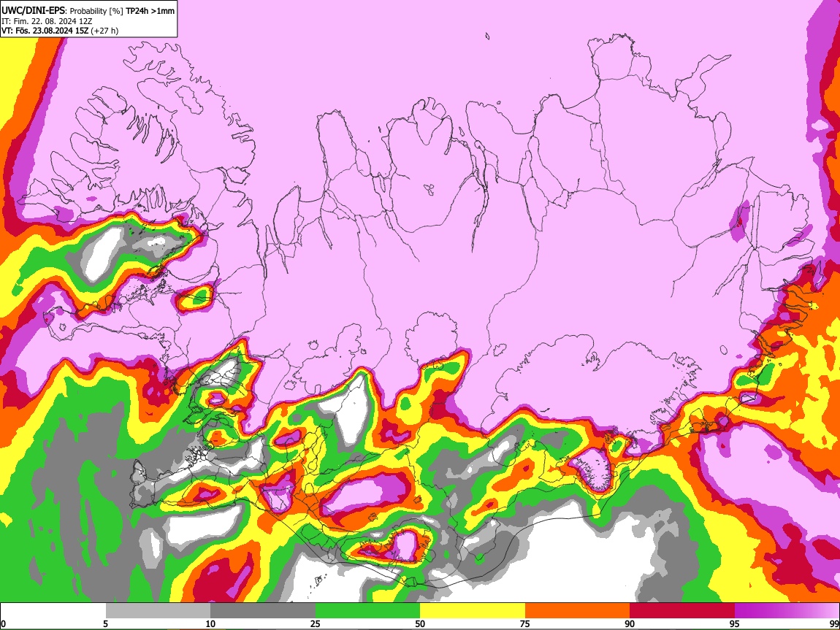Image resolution: width=840 pixels, height=630 pixels.
Task: Click the '25' legend tick label
Action: tap(315, 623)
